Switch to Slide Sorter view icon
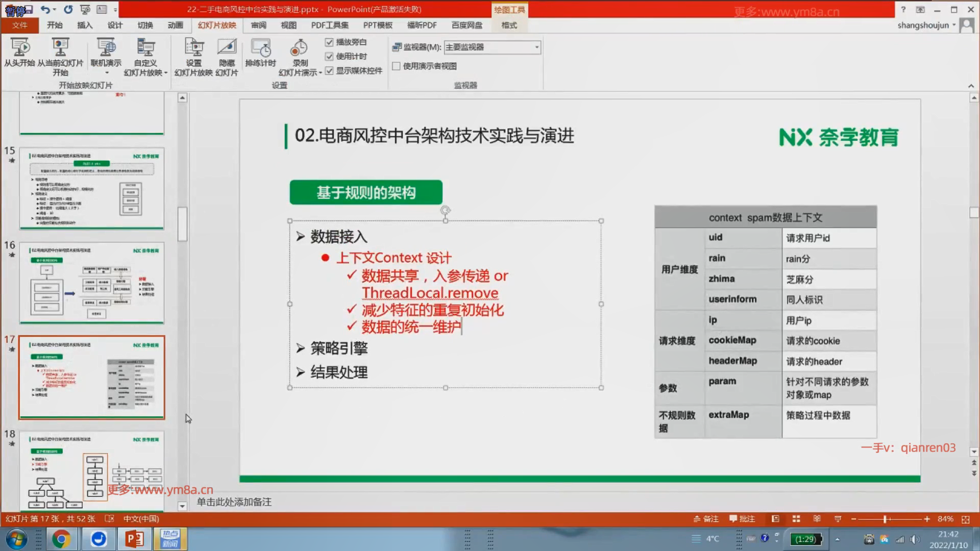 coord(796,519)
